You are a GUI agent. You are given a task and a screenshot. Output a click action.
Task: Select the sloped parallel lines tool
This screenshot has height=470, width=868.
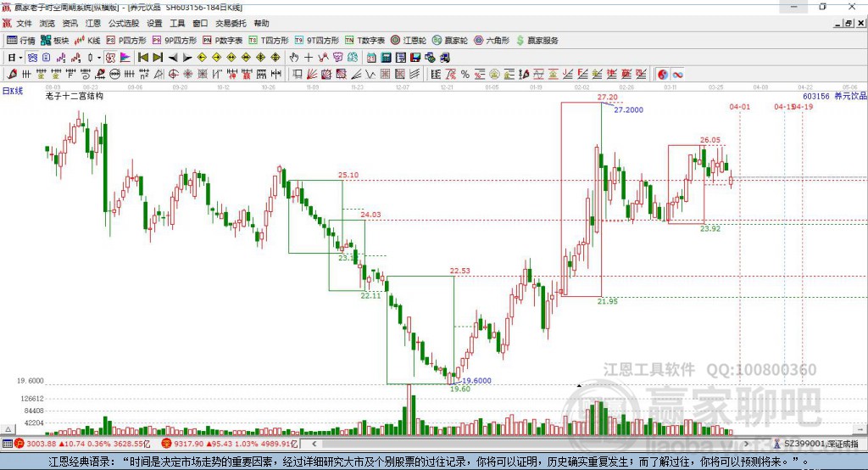415,75
